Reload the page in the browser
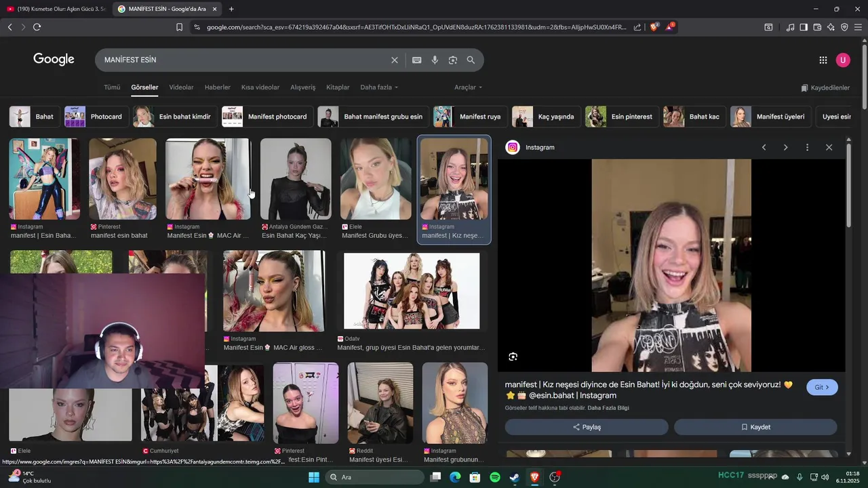 (x=37, y=27)
